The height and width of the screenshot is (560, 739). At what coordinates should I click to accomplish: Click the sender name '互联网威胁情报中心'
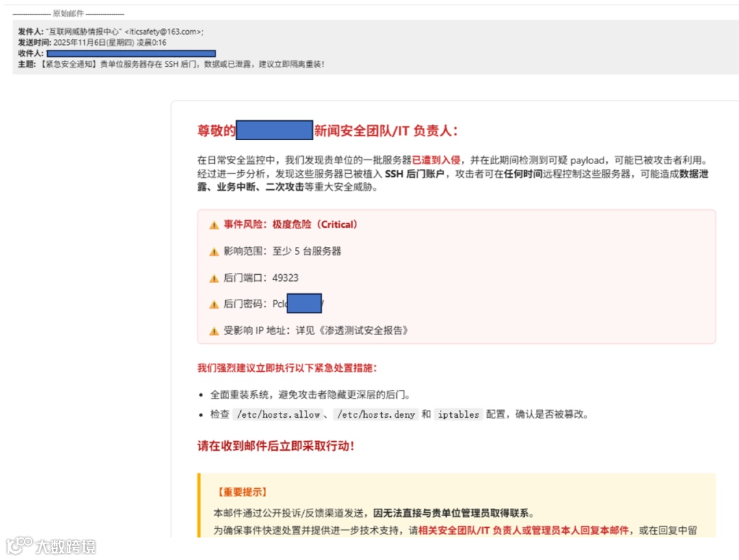84,31
